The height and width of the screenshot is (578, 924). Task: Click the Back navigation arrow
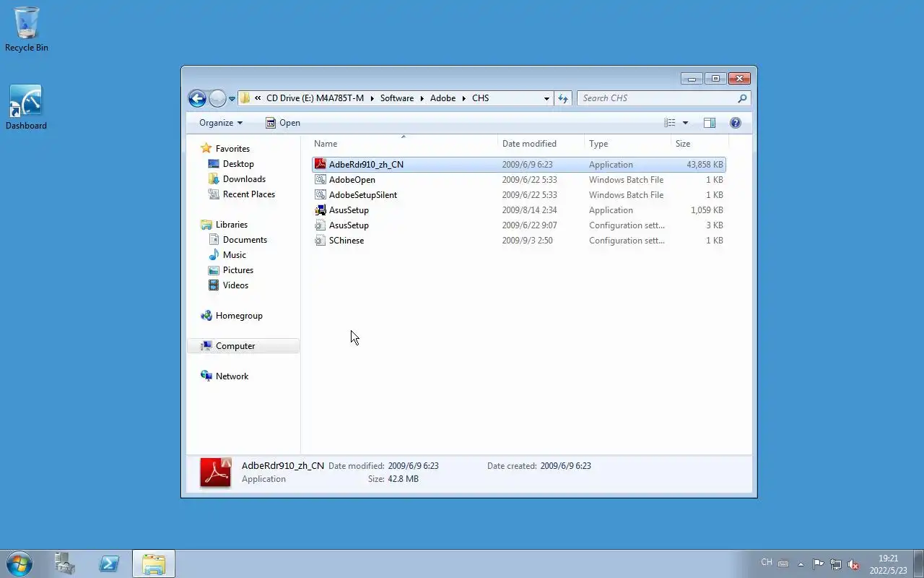click(197, 98)
